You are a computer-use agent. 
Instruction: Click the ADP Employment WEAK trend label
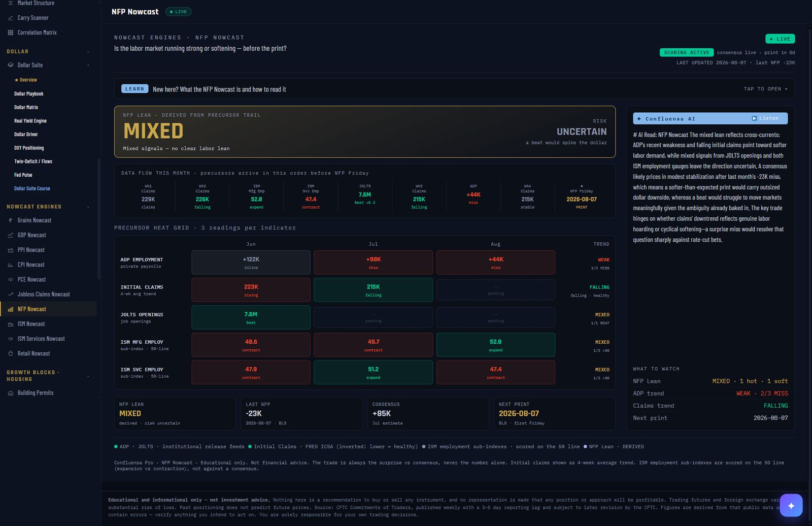pos(603,260)
